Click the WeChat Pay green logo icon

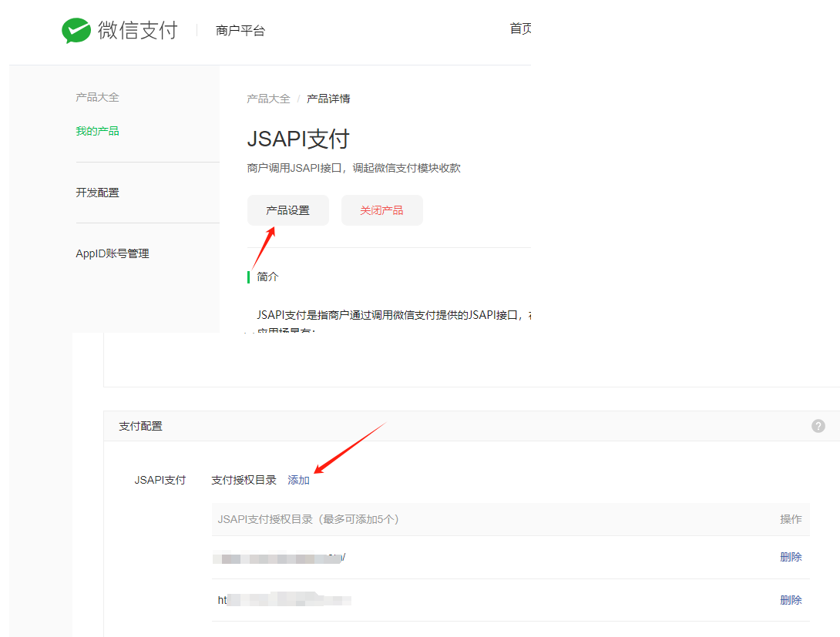pyautogui.click(x=76, y=31)
